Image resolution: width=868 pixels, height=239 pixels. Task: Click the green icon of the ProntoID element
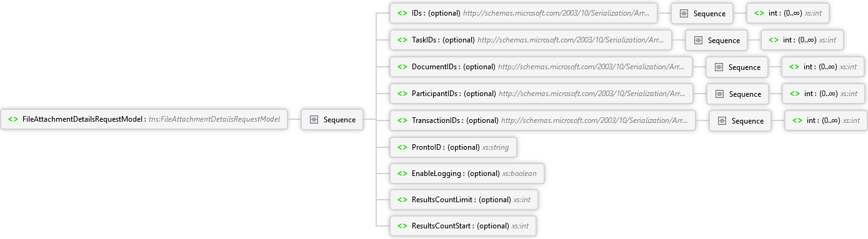(x=402, y=147)
